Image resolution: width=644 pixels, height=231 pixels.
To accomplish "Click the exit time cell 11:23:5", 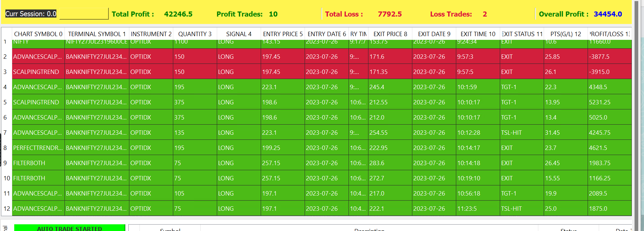I will click(x=478, y=208).
